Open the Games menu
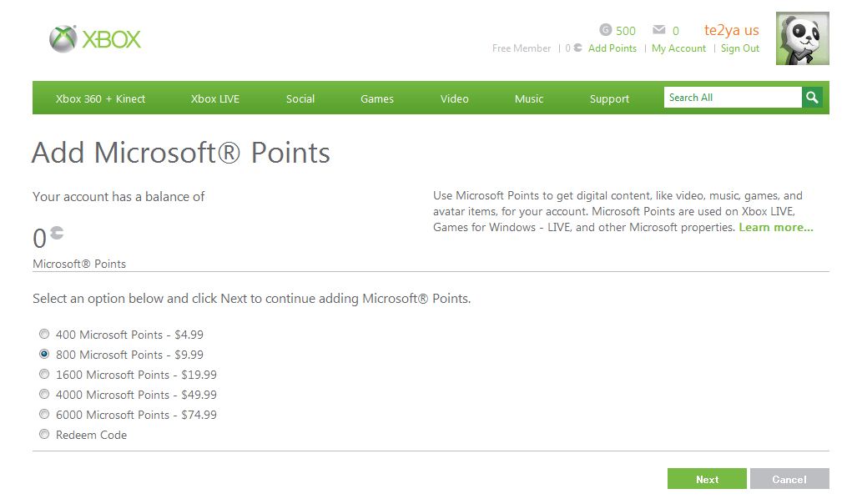Image resolution: width=862 pixels, height=504 pixels. (377, 99)
